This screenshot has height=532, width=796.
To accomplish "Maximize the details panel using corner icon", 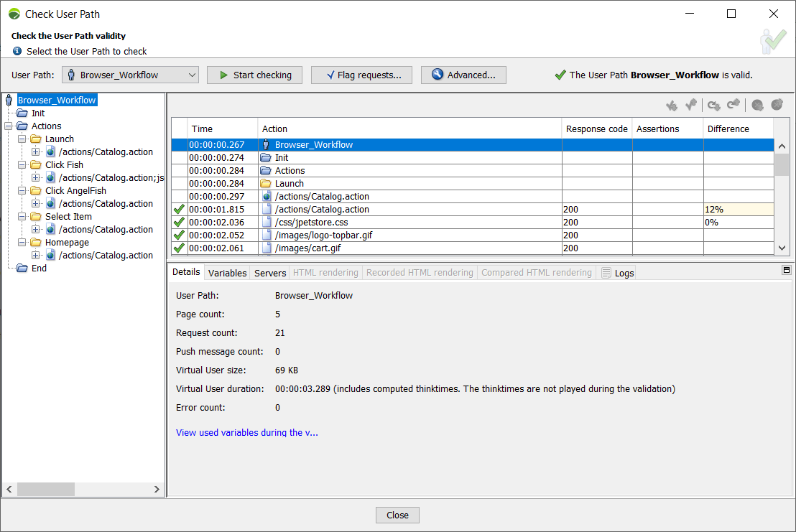I will (787, 270).
